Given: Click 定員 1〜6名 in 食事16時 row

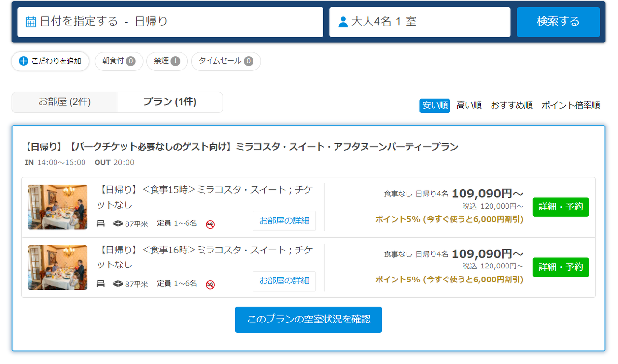Looking at the screenshot, I should [x=177, y=284].
